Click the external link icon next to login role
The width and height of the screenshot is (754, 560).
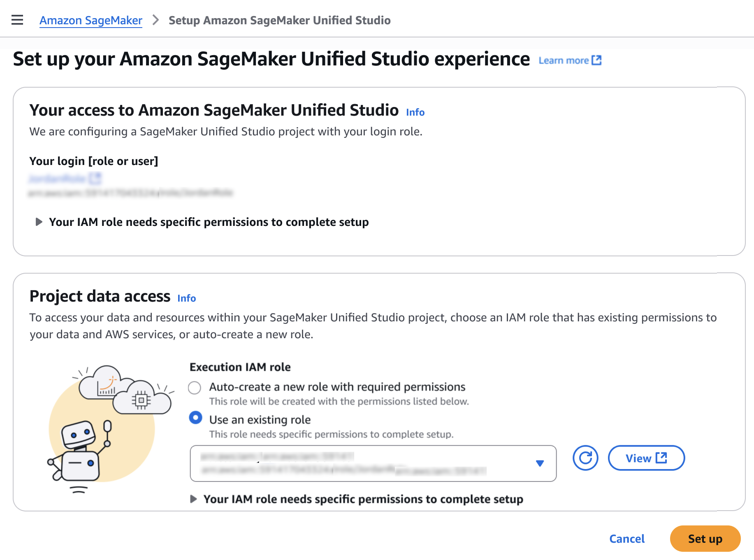[95, 178]
